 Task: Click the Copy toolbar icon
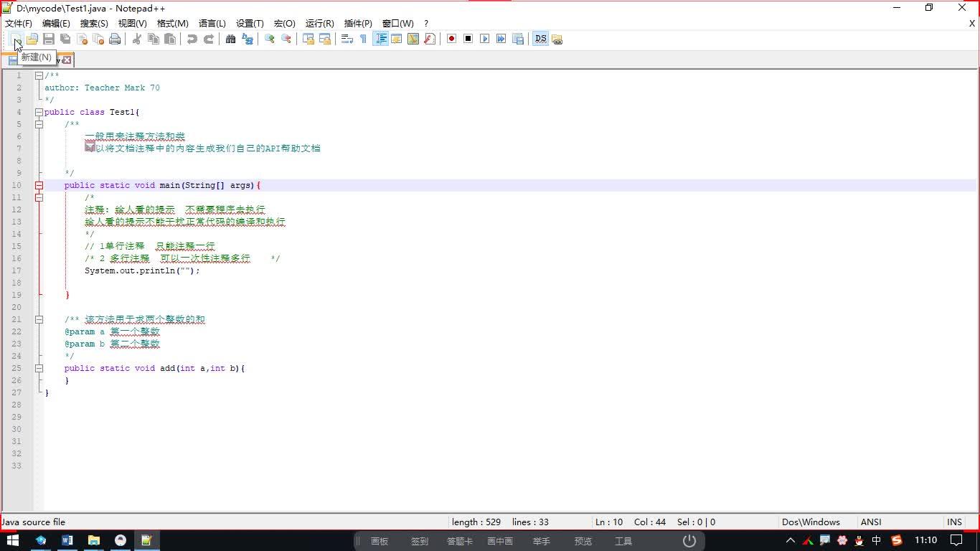pyautogui.click(x=153, y=39)
